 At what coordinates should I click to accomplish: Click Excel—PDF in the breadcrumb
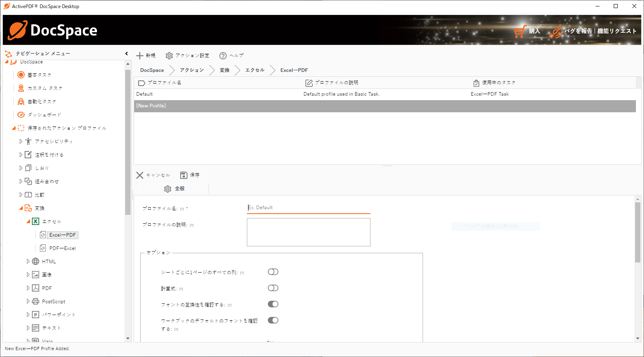point(294,70)
